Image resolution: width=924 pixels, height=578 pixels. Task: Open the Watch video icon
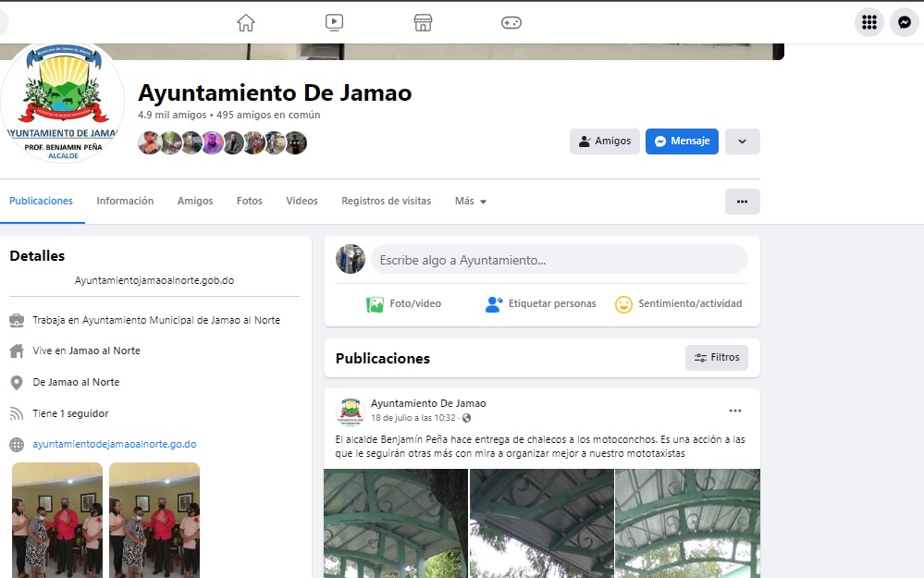pyautogui.click(x=334, y=23)
